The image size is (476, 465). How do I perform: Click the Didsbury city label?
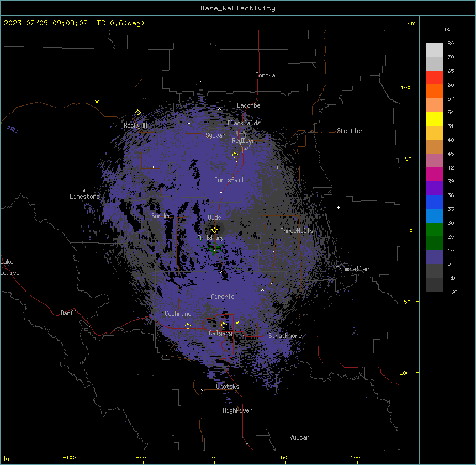pos(211,238)
